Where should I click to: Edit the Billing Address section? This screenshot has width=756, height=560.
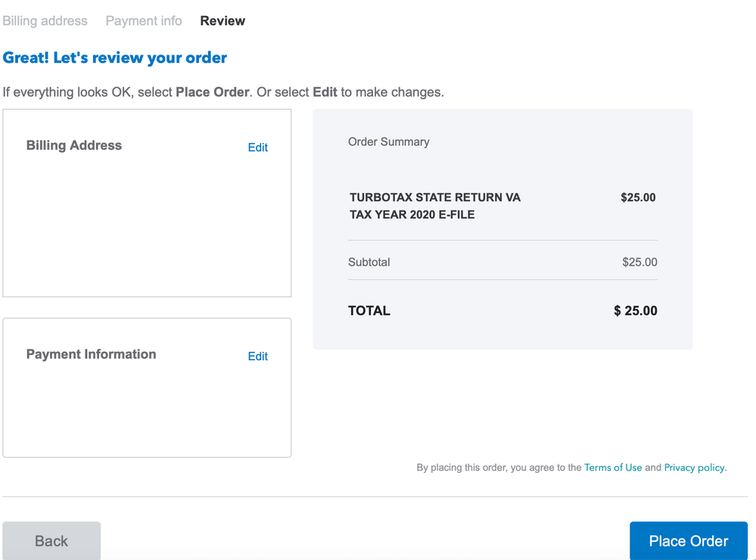click(257, 148)
